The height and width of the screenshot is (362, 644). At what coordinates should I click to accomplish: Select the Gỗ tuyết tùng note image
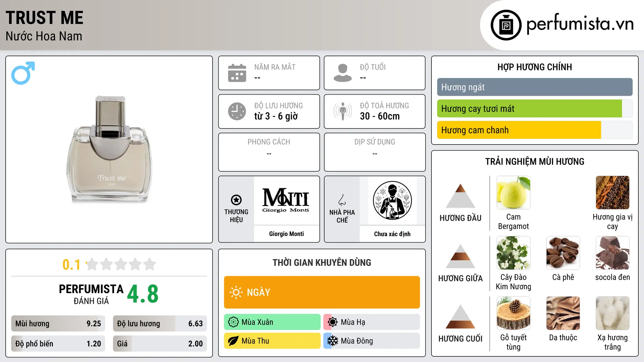(514, 313)
